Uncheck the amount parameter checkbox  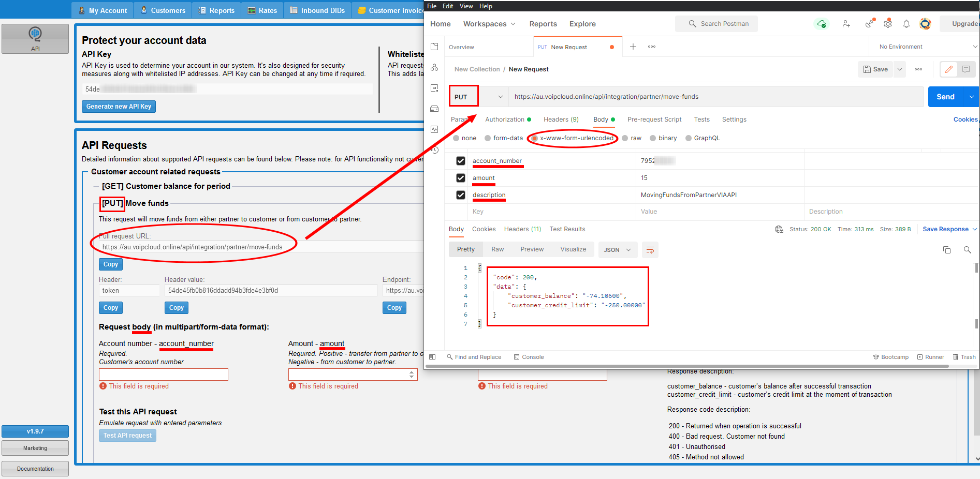pos(461,178)
